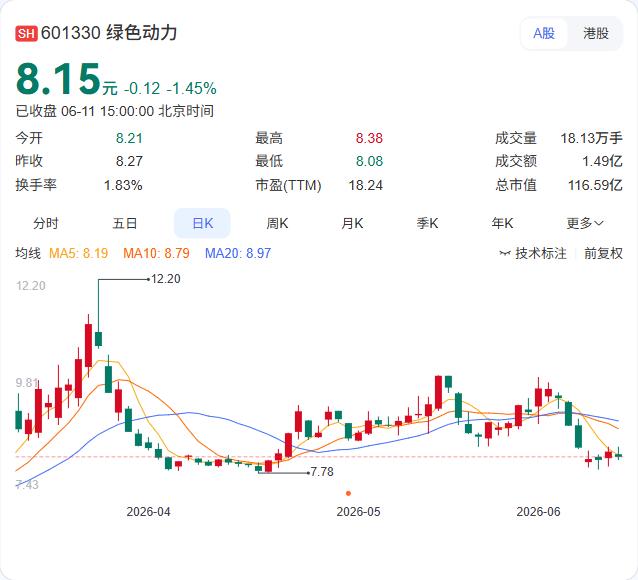Switch to the 港股 market toggle
This screenshot has height=580, width=638.
tap(596, 33)
